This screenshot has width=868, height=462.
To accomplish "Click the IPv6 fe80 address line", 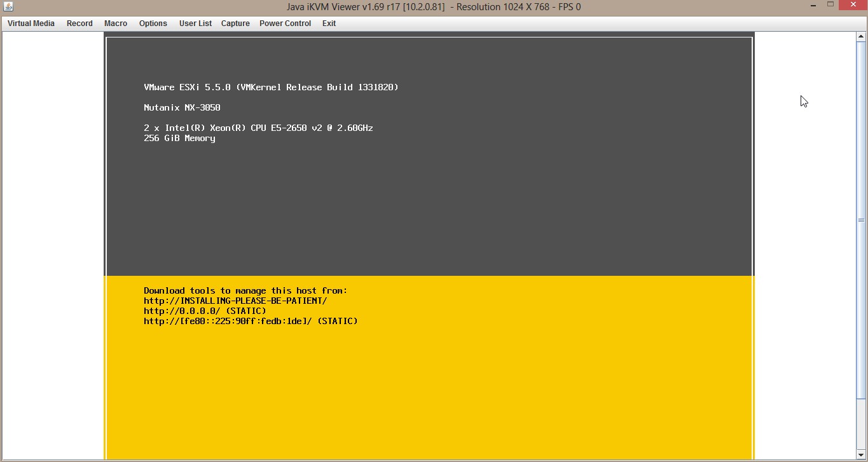I will coord(251,322).
